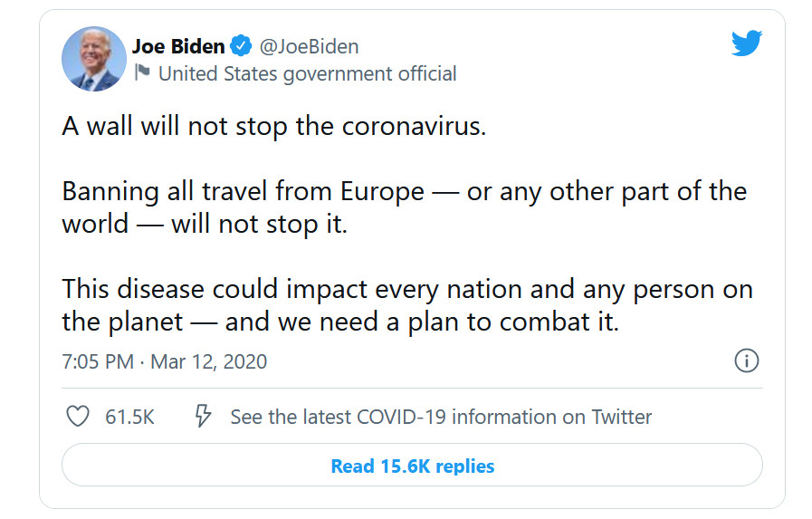Open the tweet info circle icon
This screenshot has height=519, width=812.
coord(746,361)
